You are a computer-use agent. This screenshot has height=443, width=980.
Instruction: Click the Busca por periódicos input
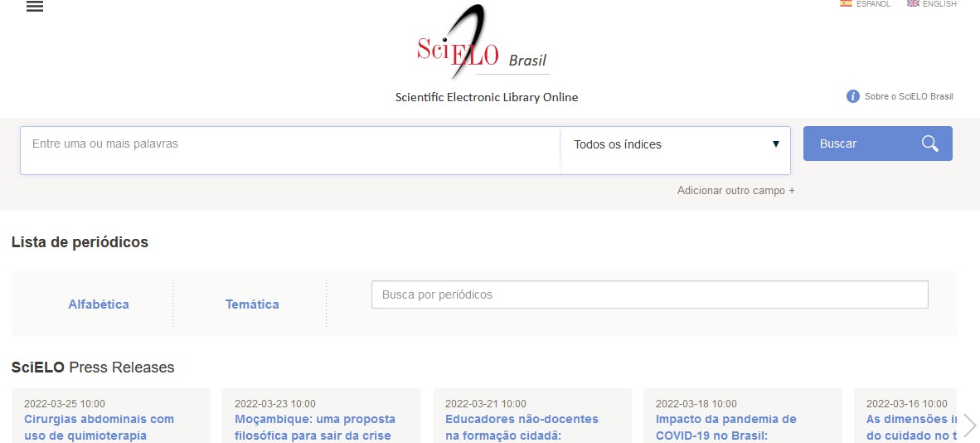point(649,295)
